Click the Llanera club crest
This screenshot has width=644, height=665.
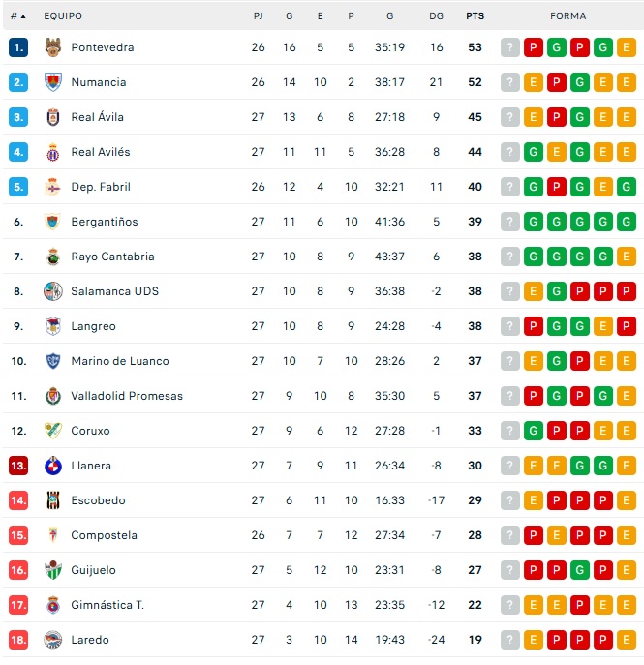[53, 466]
